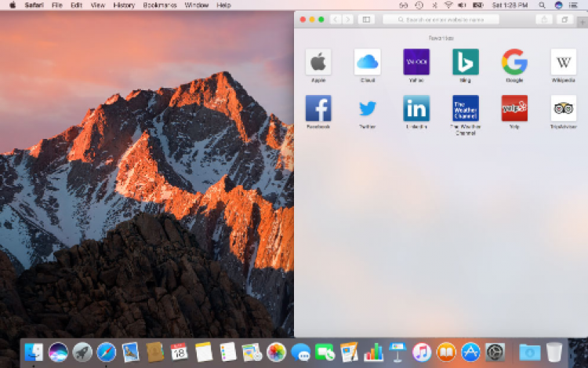This screenshot has width=588, height=368.
Task: Open the Apple menu
Action: tap(13, 5)
